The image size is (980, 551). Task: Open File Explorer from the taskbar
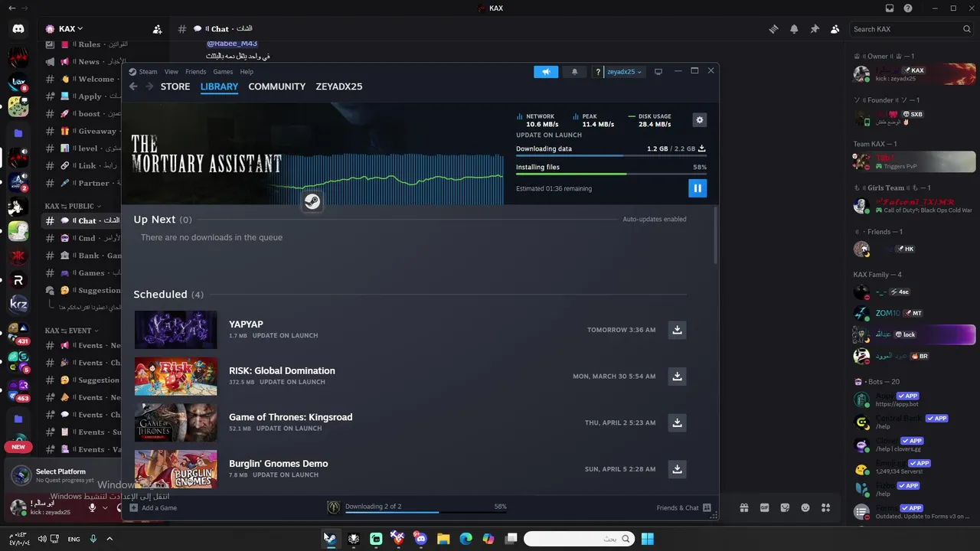(443, 539)
